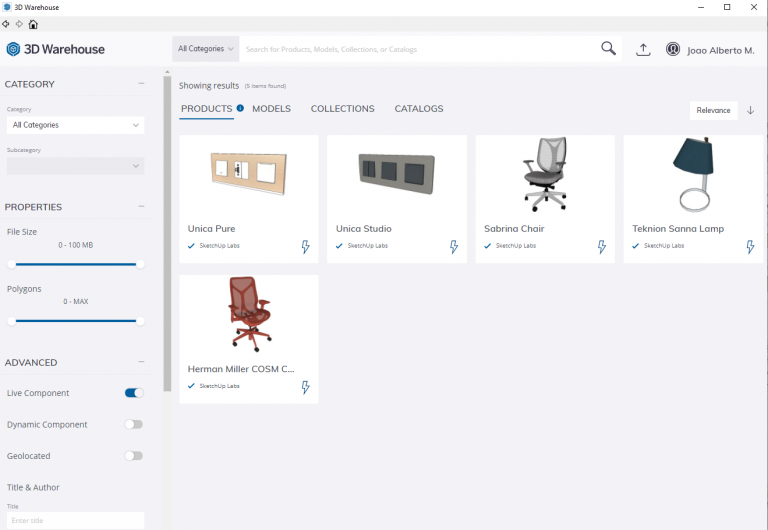Open the upload model icon
768x530 pixels.
click(643, 49)
